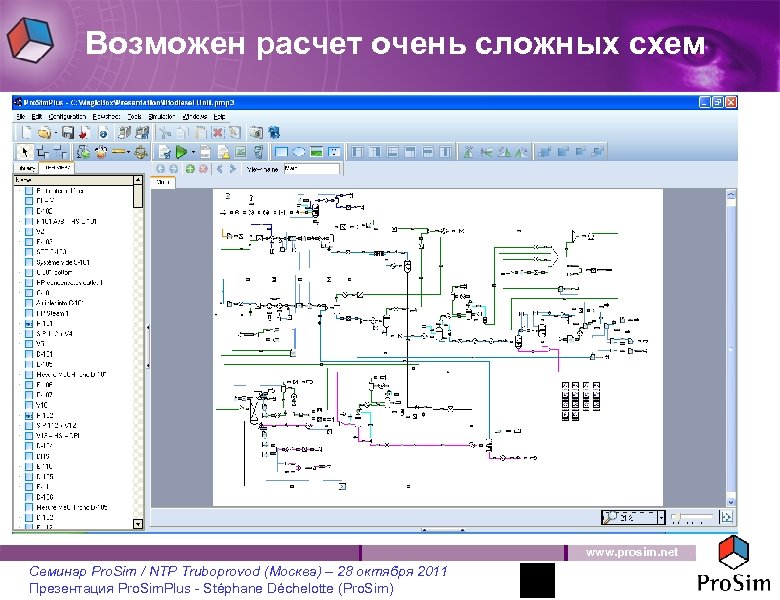
Task: Open the File menu
Action: (x=21, y=116)
